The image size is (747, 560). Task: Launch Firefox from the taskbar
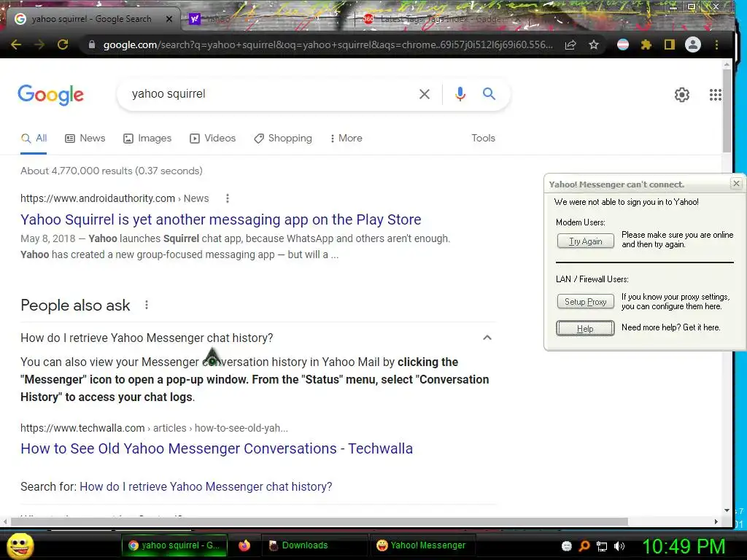pos(244,545)
